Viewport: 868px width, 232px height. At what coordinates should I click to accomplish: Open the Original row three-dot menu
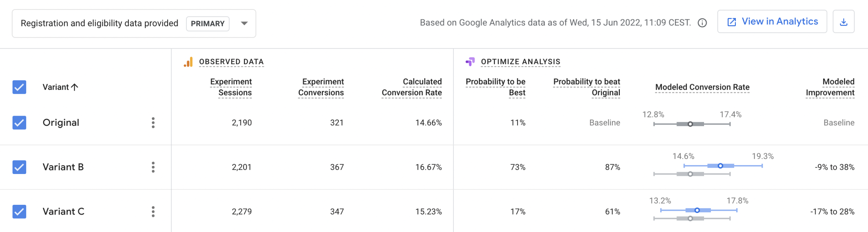point(153,123)
